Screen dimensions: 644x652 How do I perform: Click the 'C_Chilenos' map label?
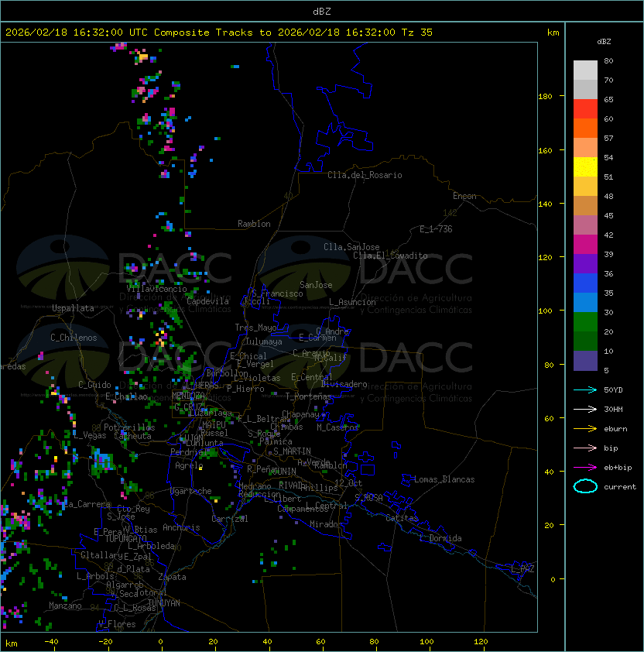[x=74, y=338]
